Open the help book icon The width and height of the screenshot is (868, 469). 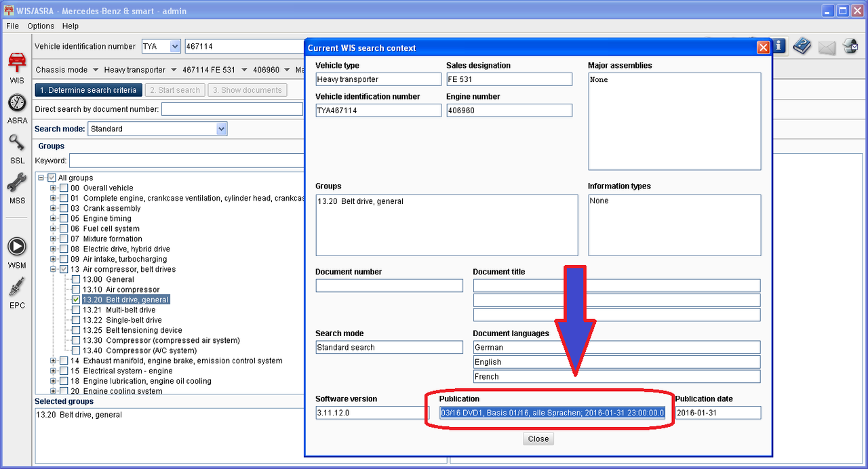[x=802, y=46]
